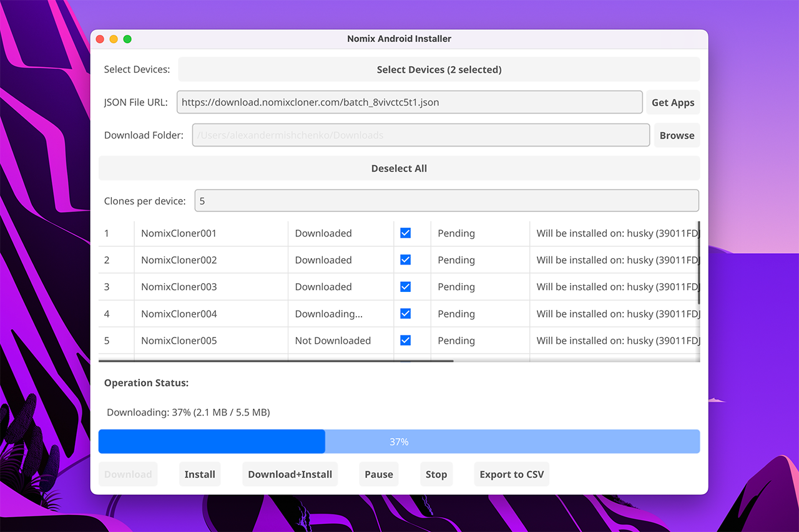The image size is (799, 532).
Task: Pause the current download
Action: click(x=379, y=474)
